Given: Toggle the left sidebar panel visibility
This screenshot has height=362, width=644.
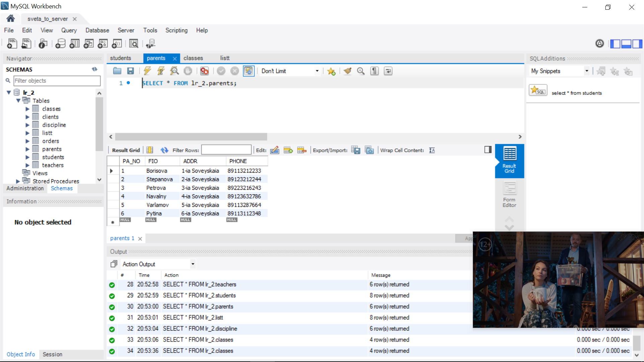Looking at the screenshot, I should (615, 44).
